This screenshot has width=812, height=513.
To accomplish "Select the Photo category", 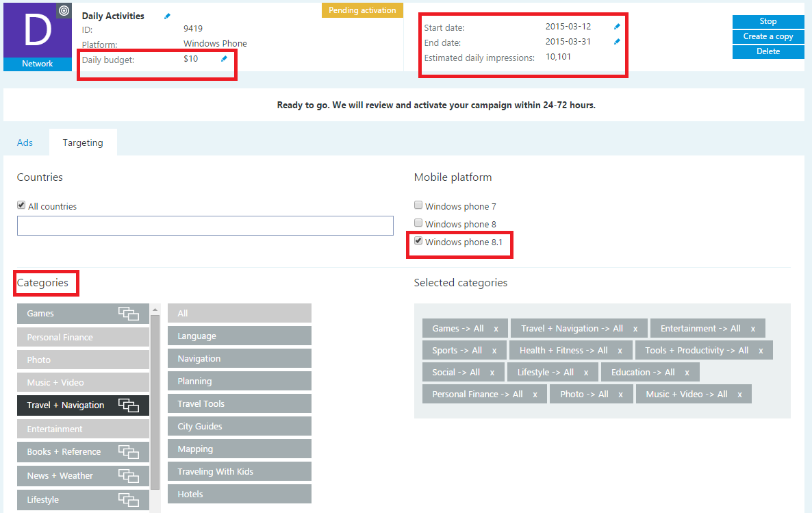I will tap(83, 360).
